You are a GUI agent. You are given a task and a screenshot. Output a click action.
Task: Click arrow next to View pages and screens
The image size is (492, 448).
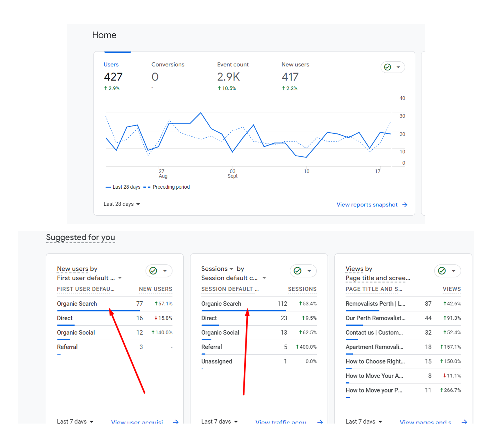[464, 422]
